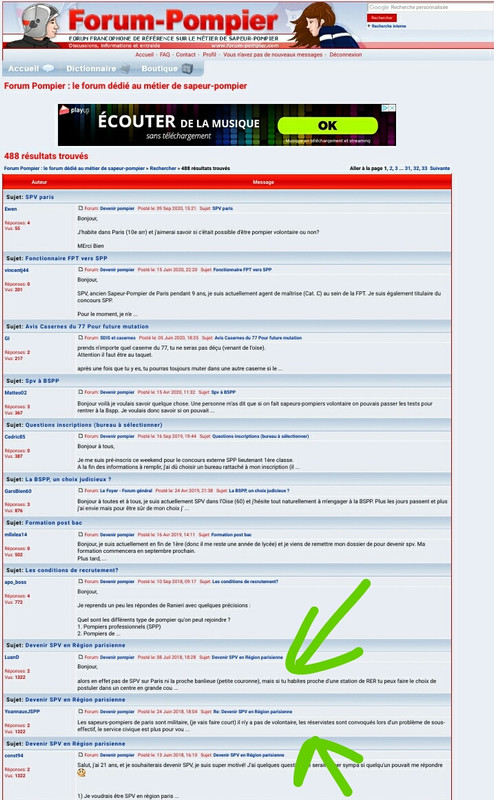This screenshot has width=494, height=800.
Task: Click the playup logo in the ad banner
Action: [74, 110]
